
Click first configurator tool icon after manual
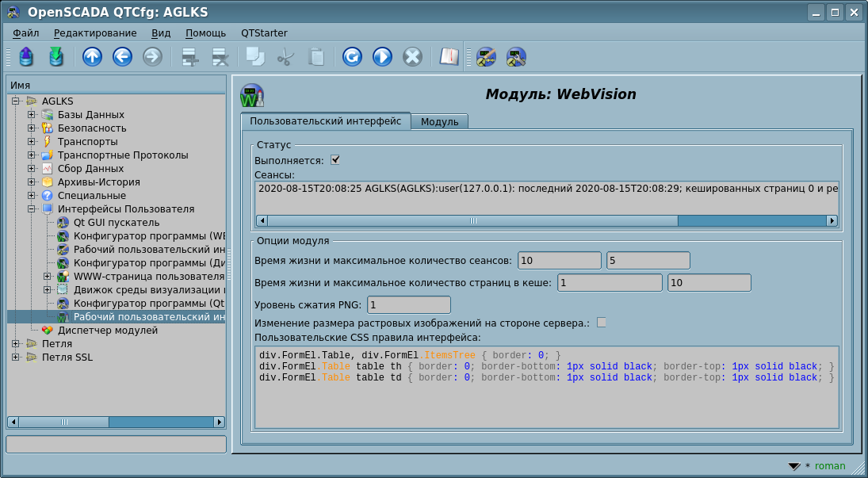486,56
